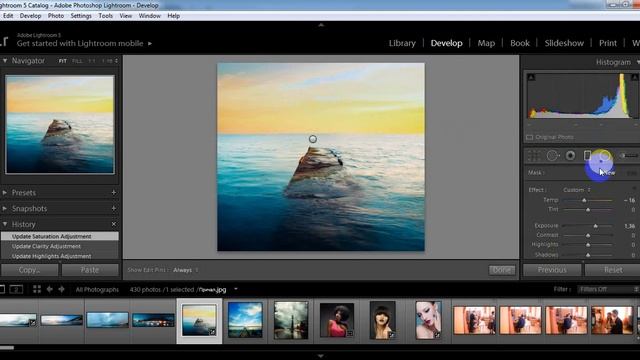Image resolution: width=640 pixels, height=360 pixels.
Task: Click Get started with Lightroom mobile
Action: (x=80, y=43)
